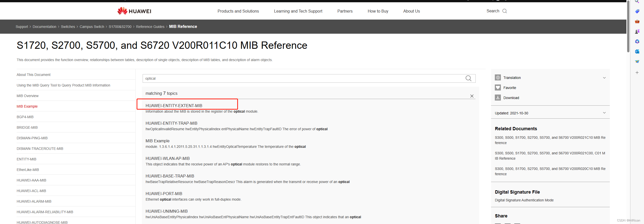644x224 pixels.
Task: Open HUAWEI-PORT-MIB search result
Action: pos(164,194)
